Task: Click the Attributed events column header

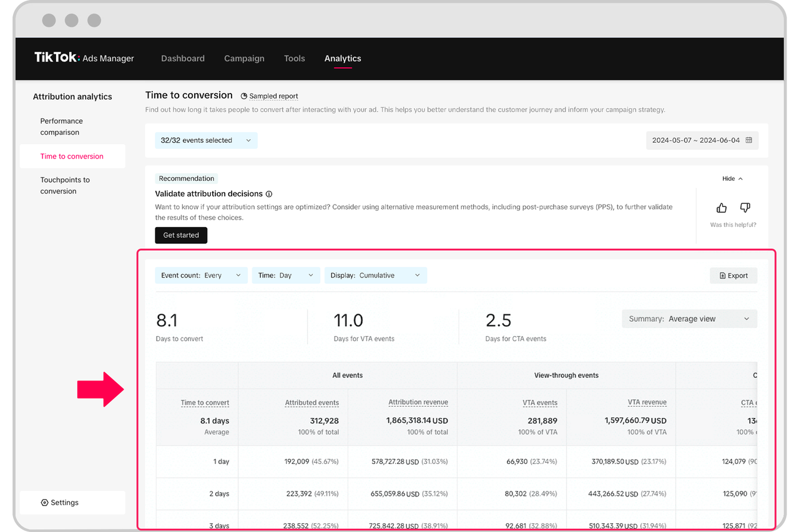Action: tap(312, 403)
